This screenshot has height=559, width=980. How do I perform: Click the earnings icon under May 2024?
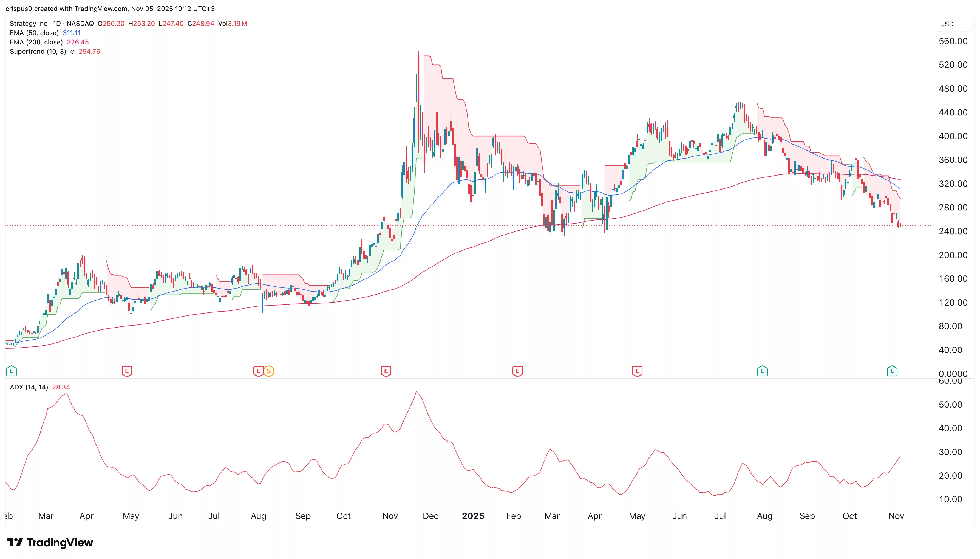pos(127,371)
